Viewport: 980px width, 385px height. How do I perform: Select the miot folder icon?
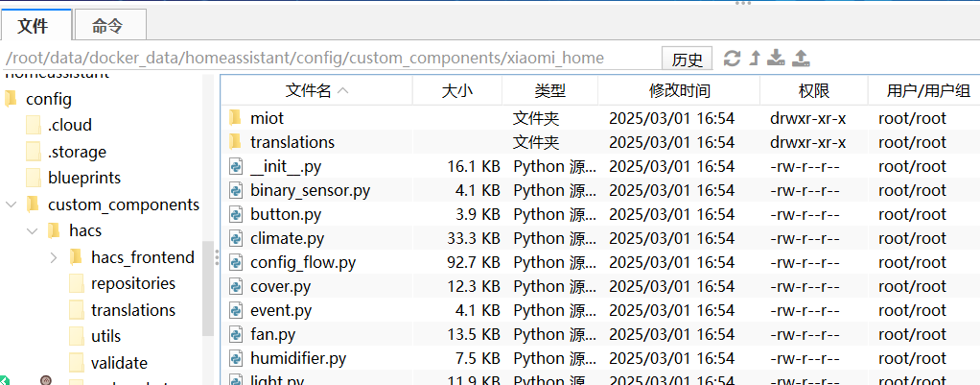click(x=235, y=118)
